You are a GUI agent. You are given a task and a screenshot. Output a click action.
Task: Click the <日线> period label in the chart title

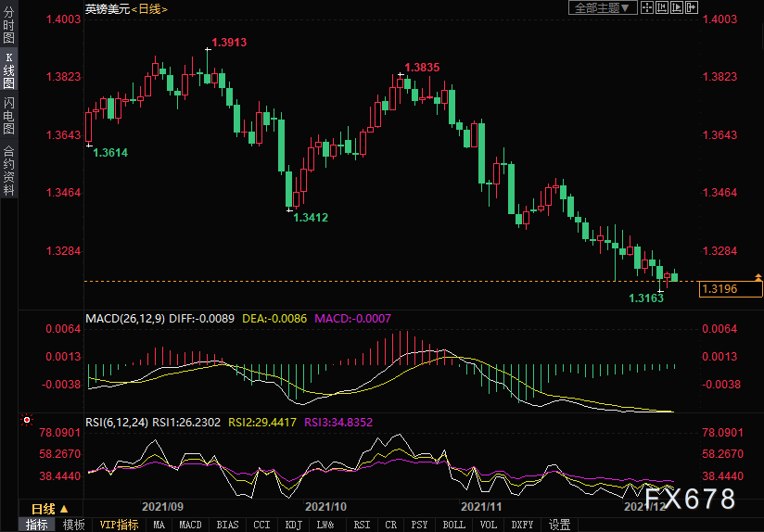(149, 8)
